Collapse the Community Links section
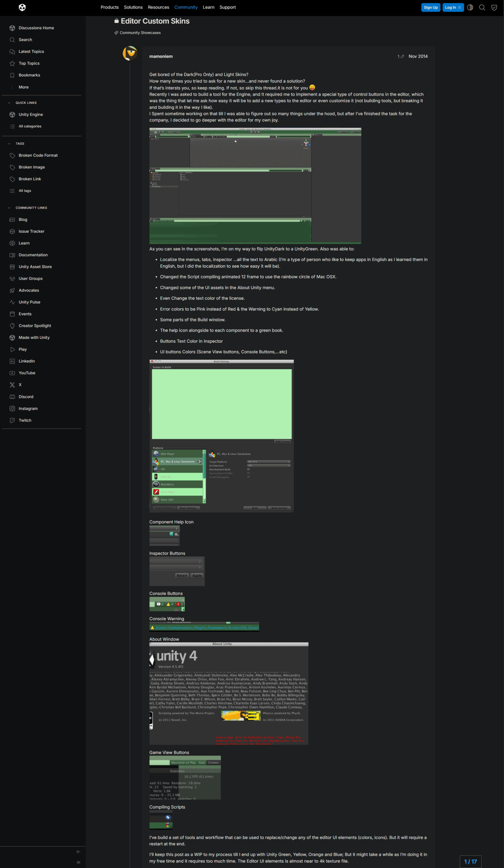The width and height of the screenshot is (504, 868). [9, 208]
